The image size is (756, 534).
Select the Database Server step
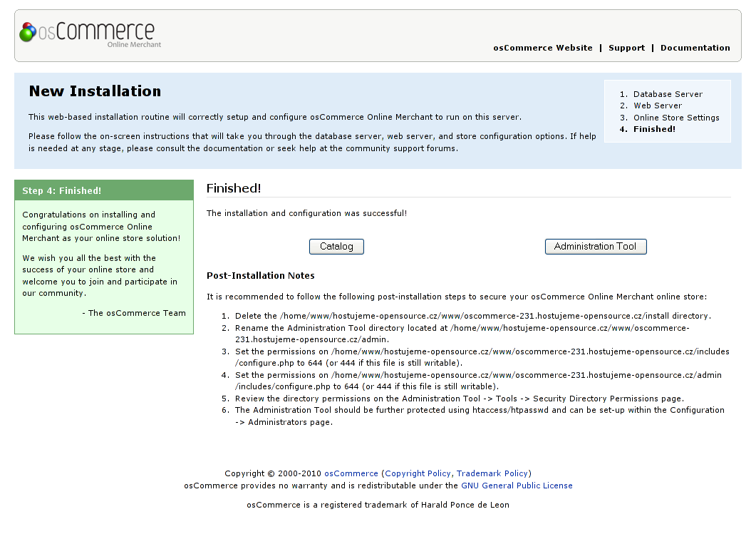pos(668,94)
